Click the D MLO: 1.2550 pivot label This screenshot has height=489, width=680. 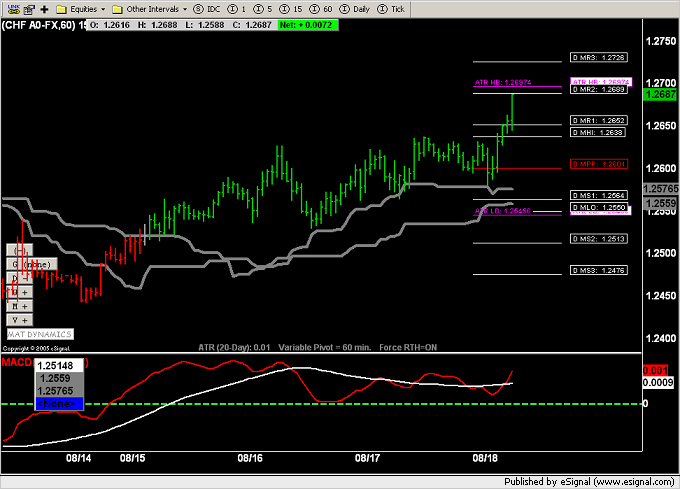coord(598,207)
